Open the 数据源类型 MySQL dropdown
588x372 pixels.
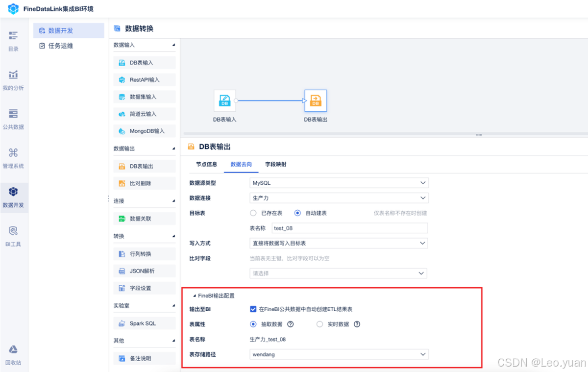click(x=339, y=183)
